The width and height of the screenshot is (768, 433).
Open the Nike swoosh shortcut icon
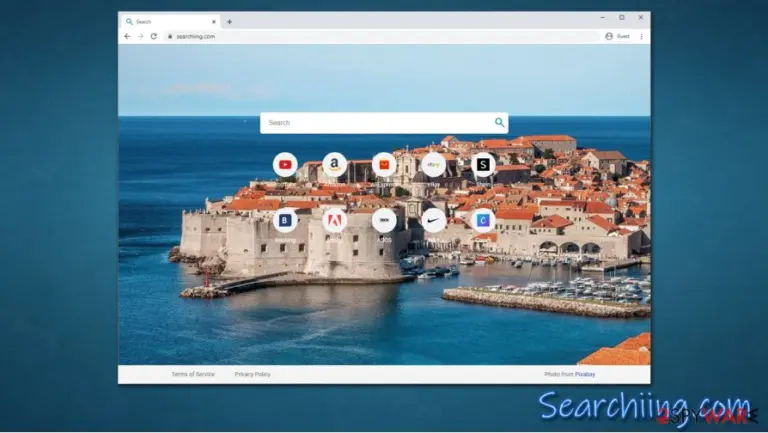[433, 220]
